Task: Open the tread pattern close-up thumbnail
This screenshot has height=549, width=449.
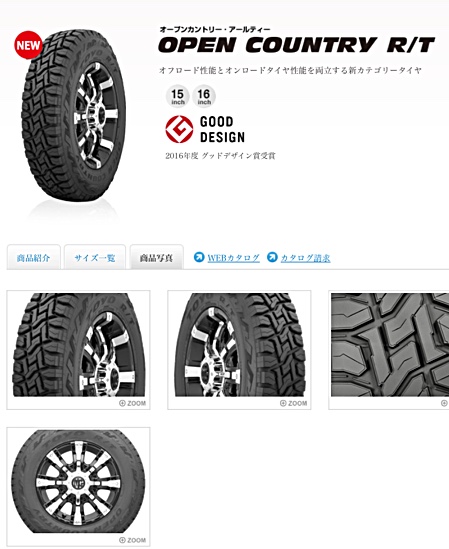Action: coord(390,345)
